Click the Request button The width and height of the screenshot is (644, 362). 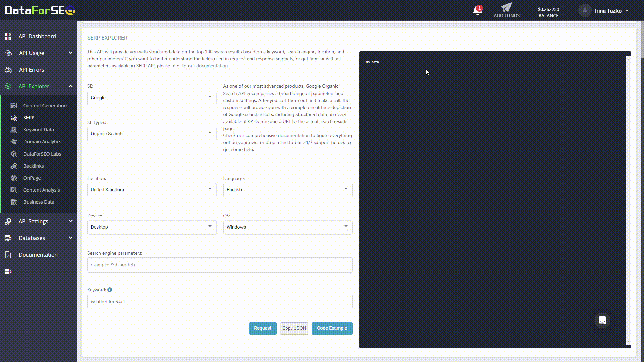click(x=263, y=328)
